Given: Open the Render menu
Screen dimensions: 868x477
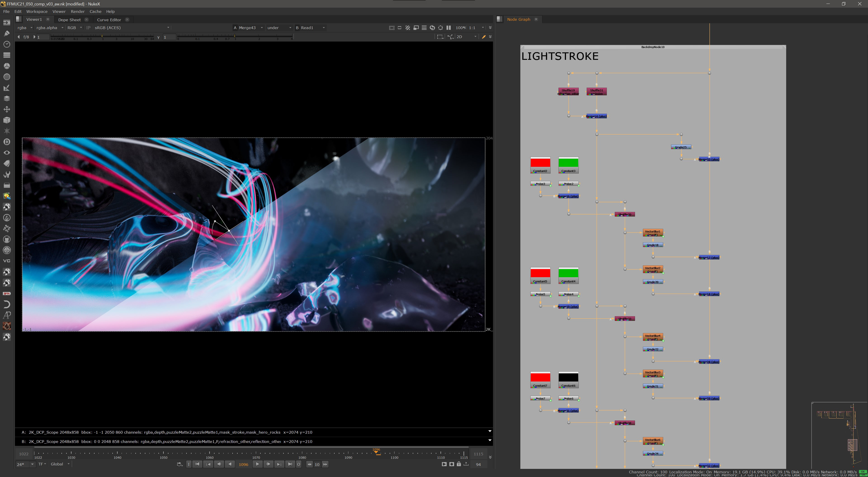Looking at the screenshot, I should pyautogui.click(x=78, y=12).
